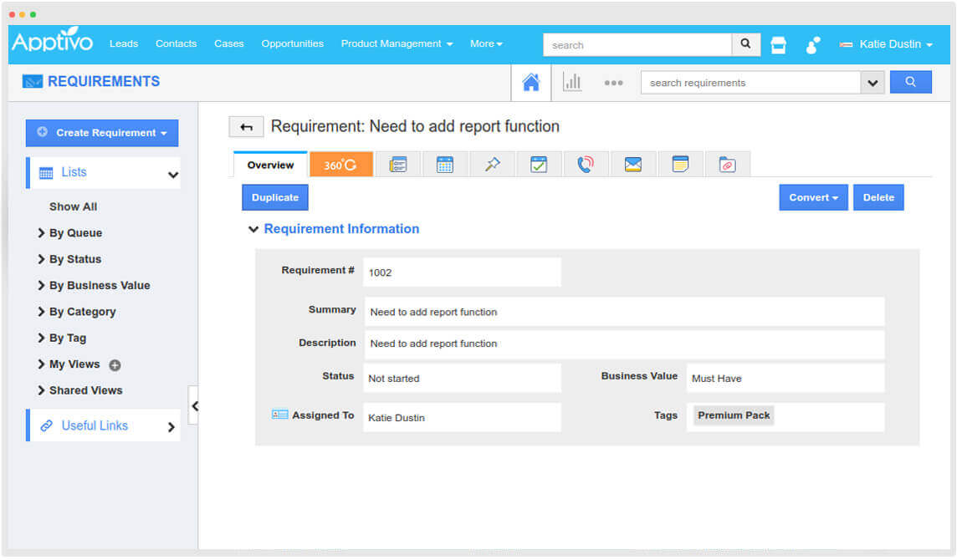Go to the Requirements home icon
This screenshot has height=560, width=962.
click(530, 82)
